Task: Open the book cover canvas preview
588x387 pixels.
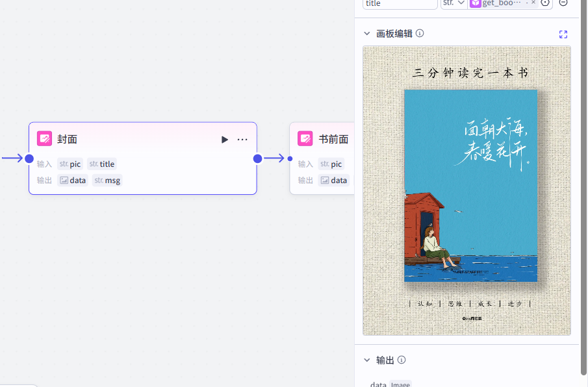Action: tap(467, 190)
